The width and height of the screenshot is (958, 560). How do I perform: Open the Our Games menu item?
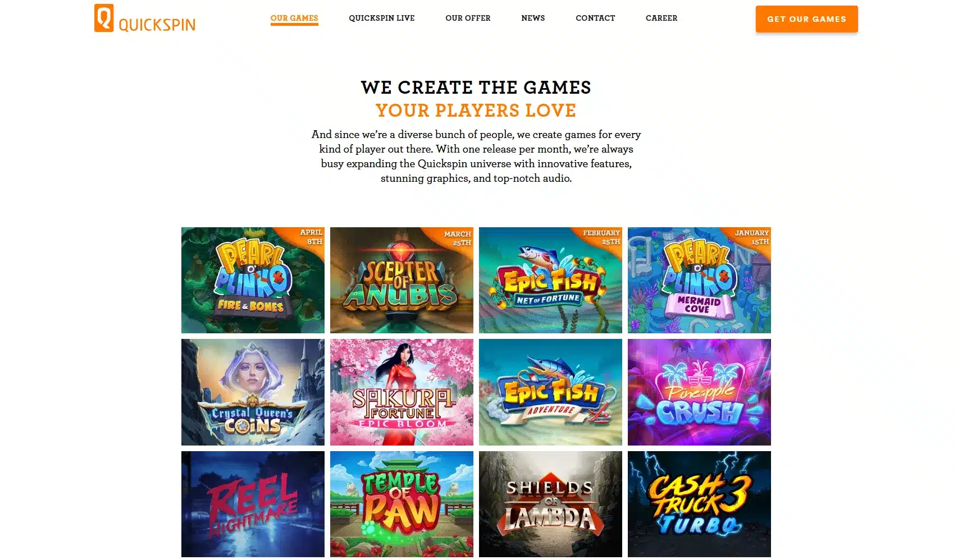294,18
